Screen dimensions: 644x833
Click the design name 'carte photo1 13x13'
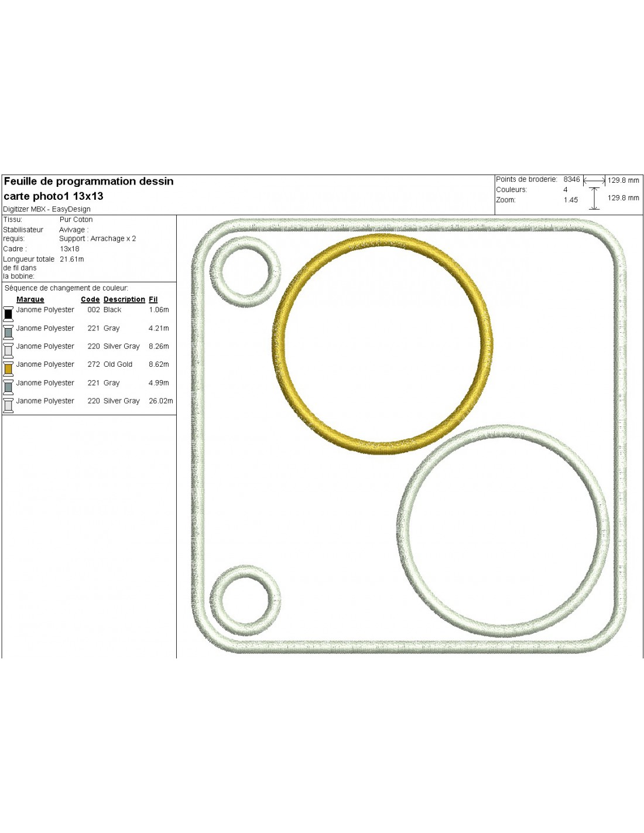click(54, 196)
